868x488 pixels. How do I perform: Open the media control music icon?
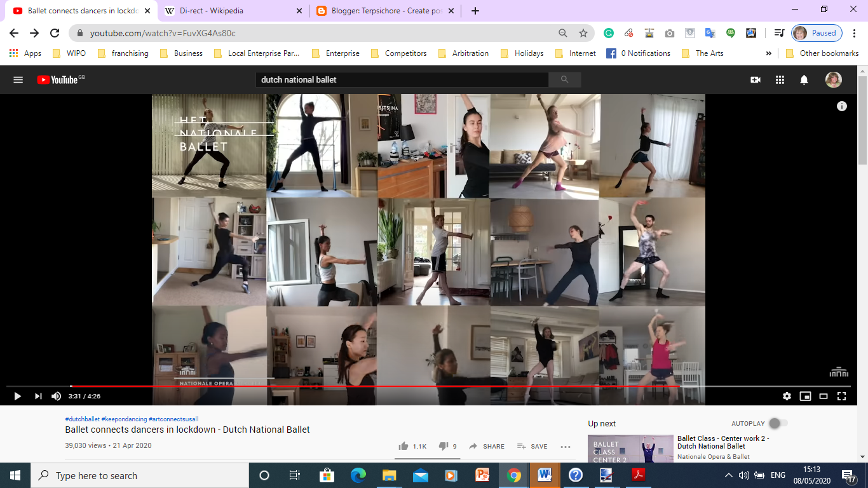pos(779,33)
